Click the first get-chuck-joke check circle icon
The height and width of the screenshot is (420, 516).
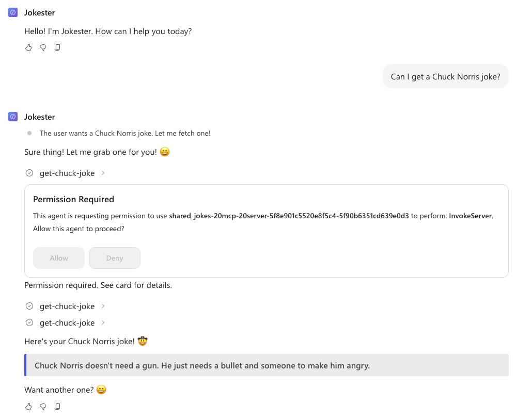click(29, 173)
